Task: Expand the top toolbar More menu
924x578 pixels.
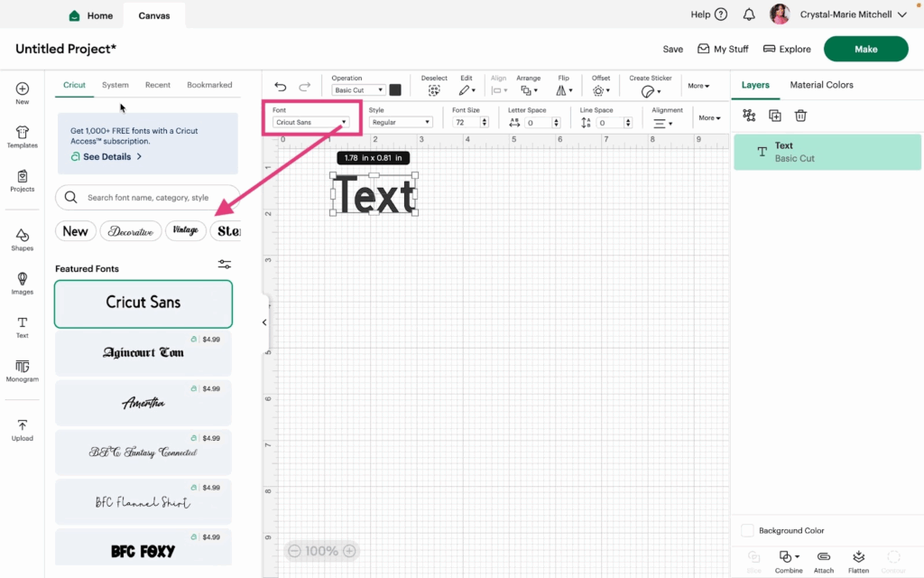Action: coord(698,86)
